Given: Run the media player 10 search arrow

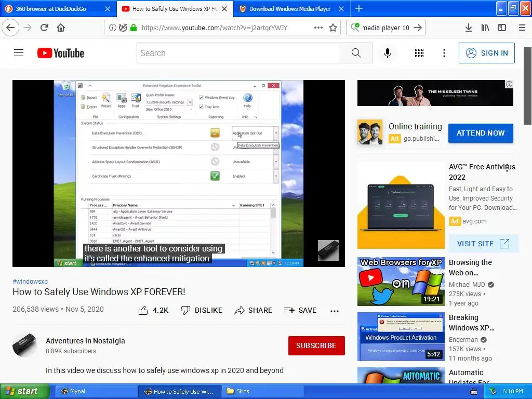Looking at the screenshot, I should (418, 28).
